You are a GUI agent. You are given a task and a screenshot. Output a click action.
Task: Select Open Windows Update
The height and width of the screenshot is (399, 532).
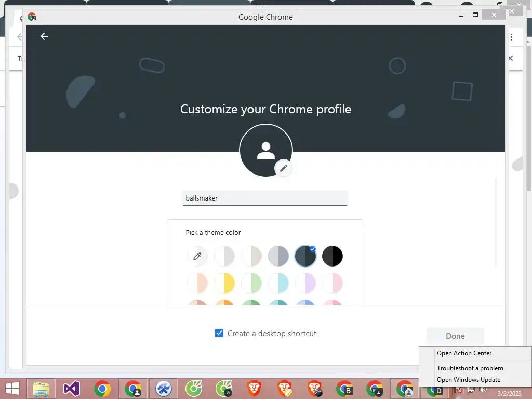click(x=469, y=380)
